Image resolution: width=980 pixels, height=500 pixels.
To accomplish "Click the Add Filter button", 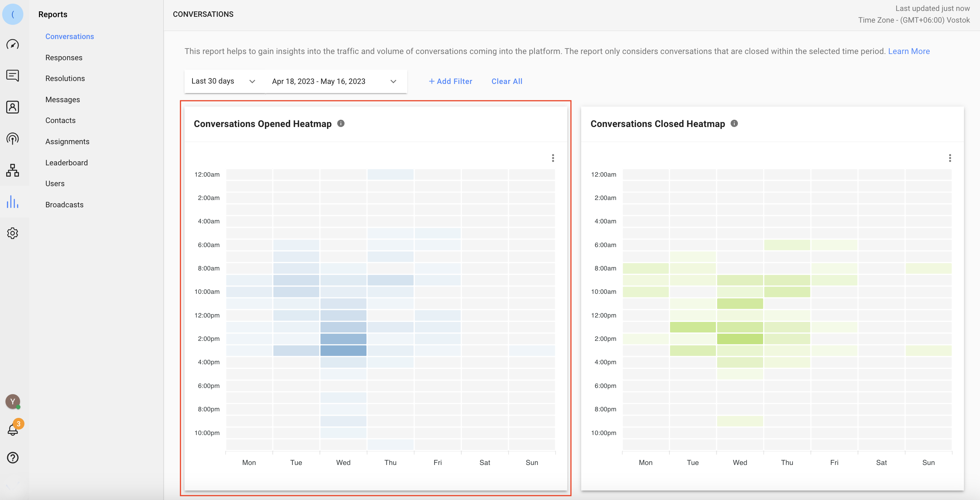I will point(450,81).
